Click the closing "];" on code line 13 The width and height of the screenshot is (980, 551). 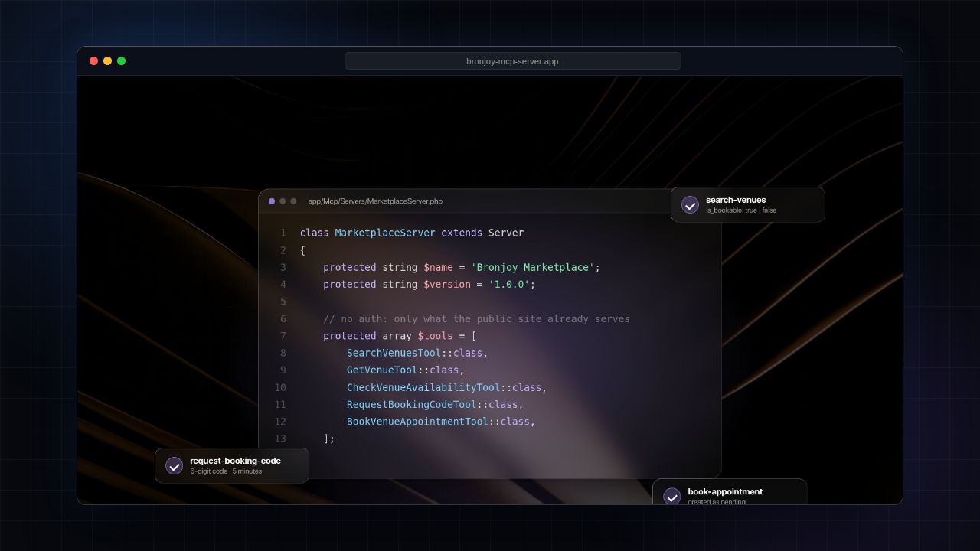[329, 439]
